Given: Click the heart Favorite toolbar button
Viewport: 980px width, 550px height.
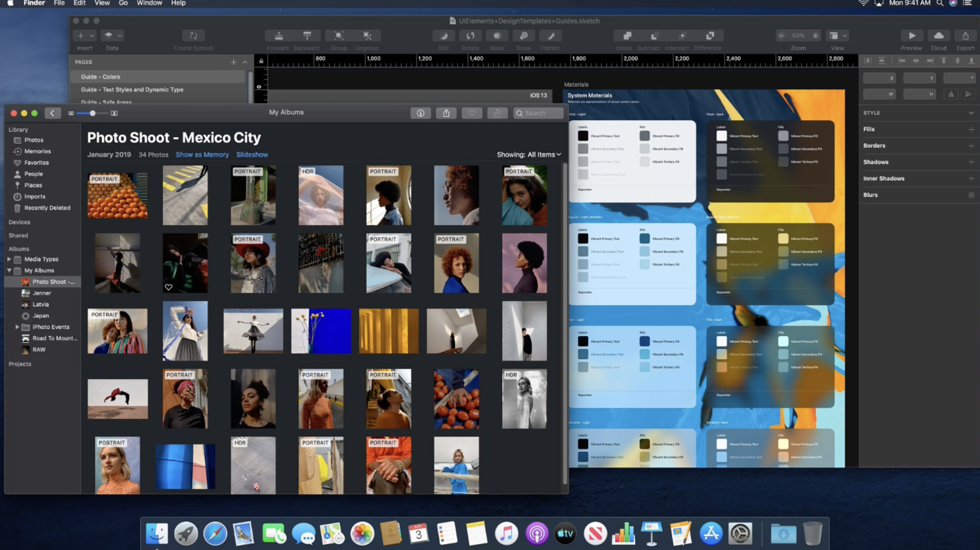Looking at the screenshot, I should [x=472, y=113].
